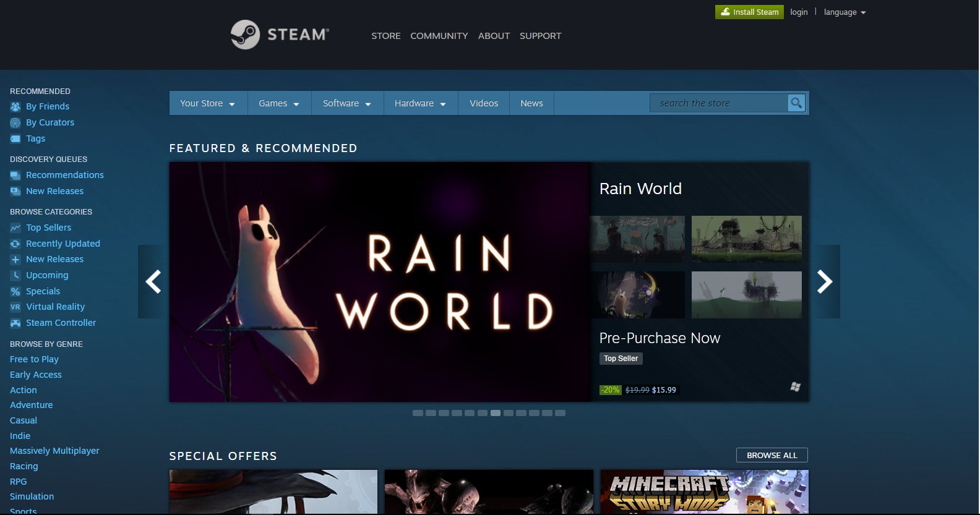Click the Discovery Queues New Releases icon
Screen dimensions: 980x515
click(x=15, y=192)
